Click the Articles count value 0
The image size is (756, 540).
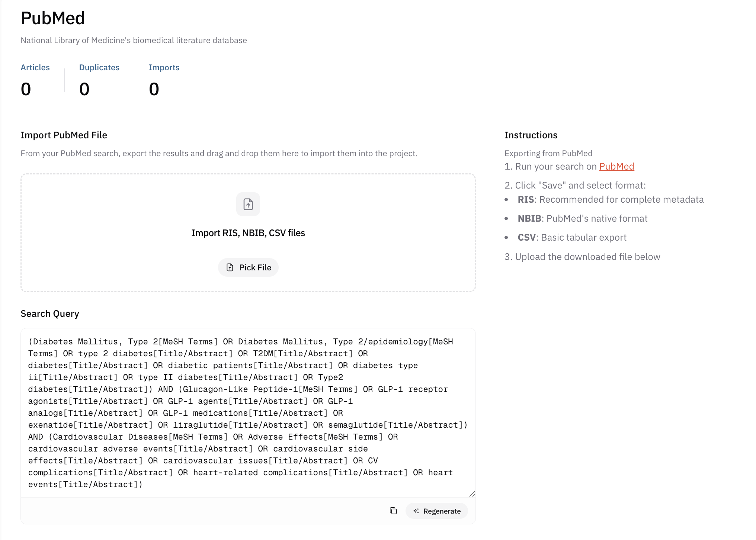click(x=26, y=89)
